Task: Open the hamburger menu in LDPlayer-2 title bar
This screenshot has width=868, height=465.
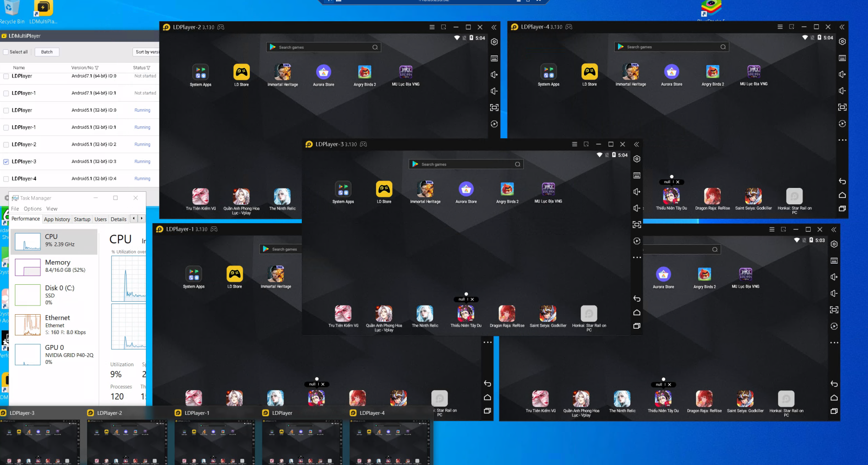Action: tap(432, 27)
